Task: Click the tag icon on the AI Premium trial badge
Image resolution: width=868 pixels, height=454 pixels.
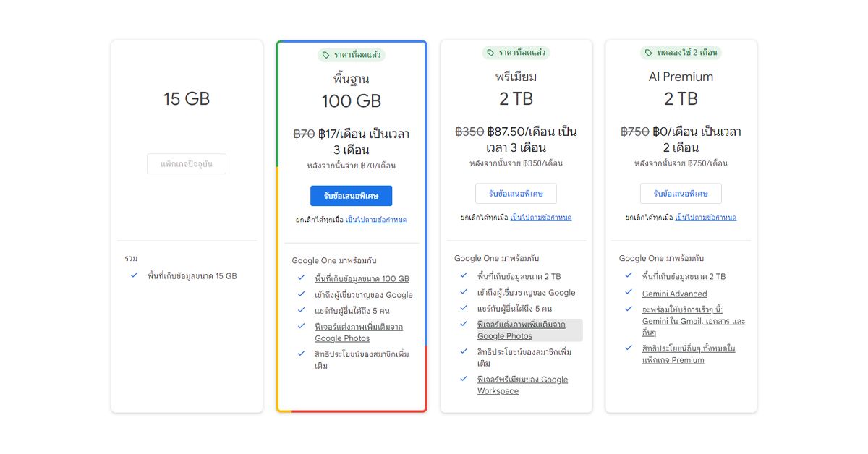Action: click(x=647, y=52)
